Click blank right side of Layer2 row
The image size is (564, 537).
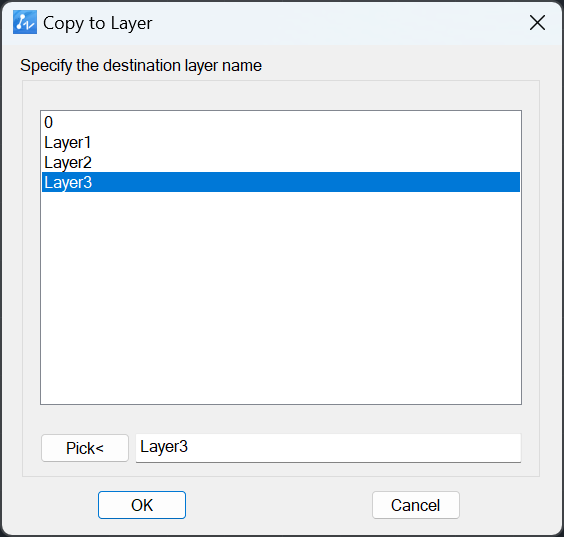coord(306,162)
